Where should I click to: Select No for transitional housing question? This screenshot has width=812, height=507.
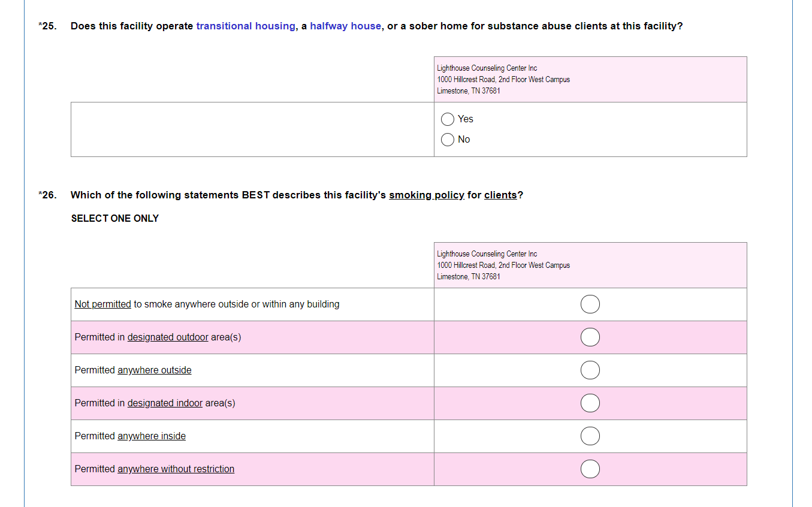[x=447, y=140]
